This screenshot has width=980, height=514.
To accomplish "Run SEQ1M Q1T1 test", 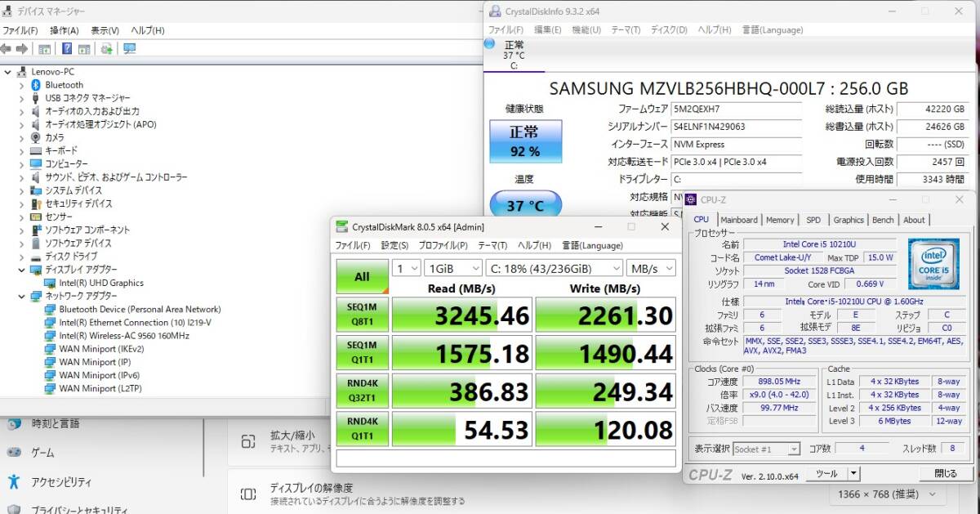I will 362,352.
